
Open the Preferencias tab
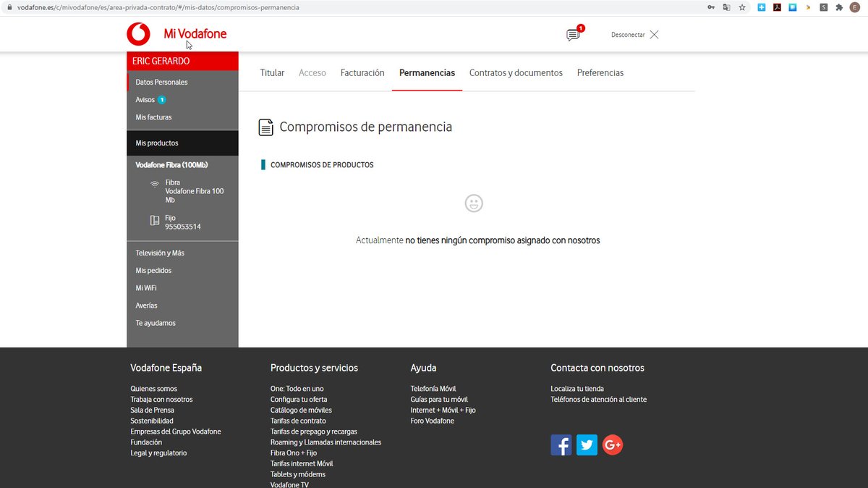[600, 72]
